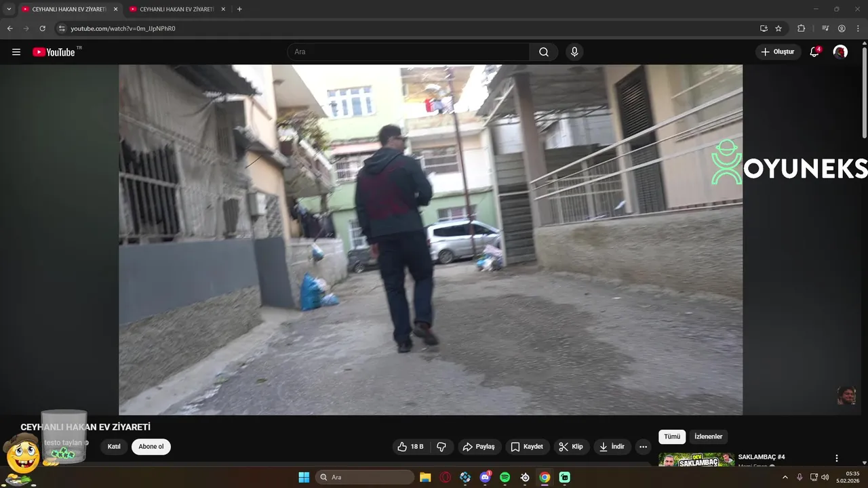Select the Tümü filter chip
868x488 pixels.
tap(672, 436)
